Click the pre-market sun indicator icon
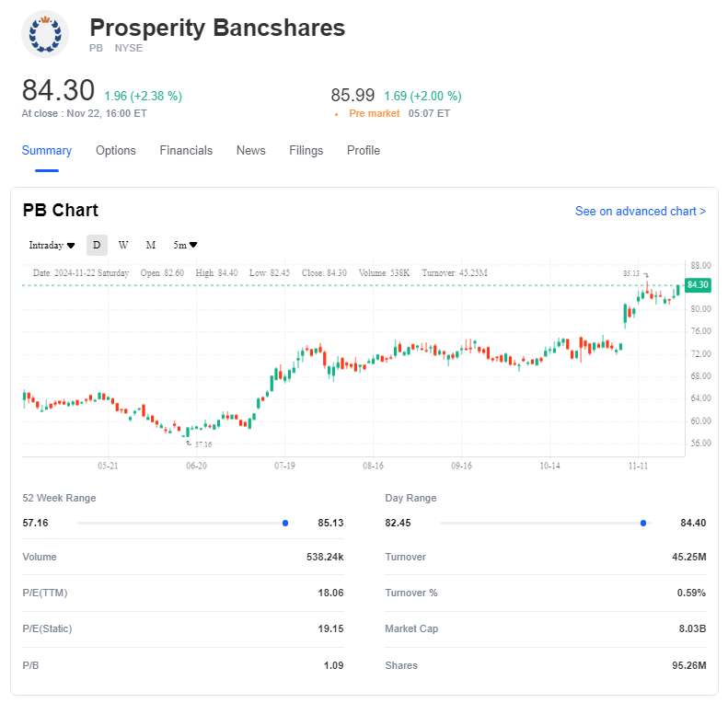 pyautogui.click(x=337, y=114)
